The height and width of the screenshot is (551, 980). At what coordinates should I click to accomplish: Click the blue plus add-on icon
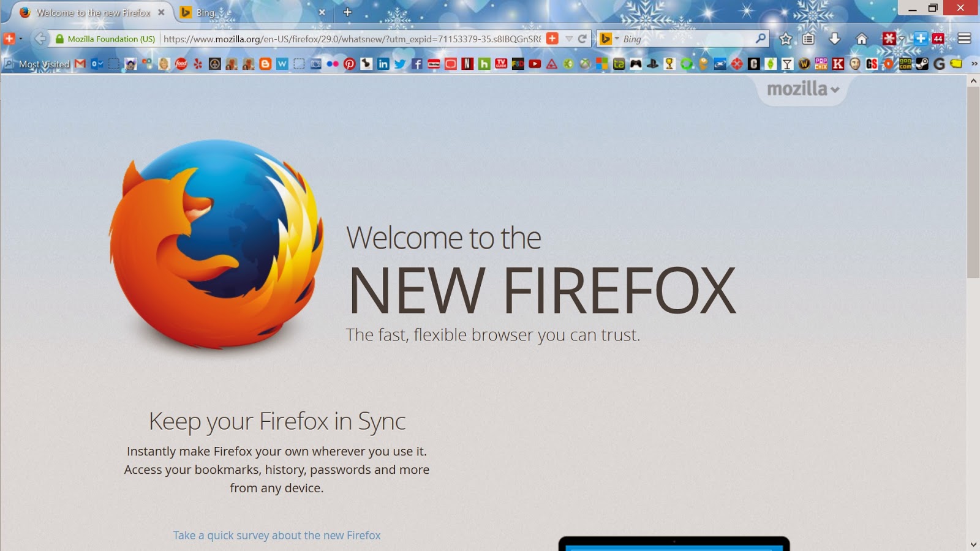click(x=920, y=39)
